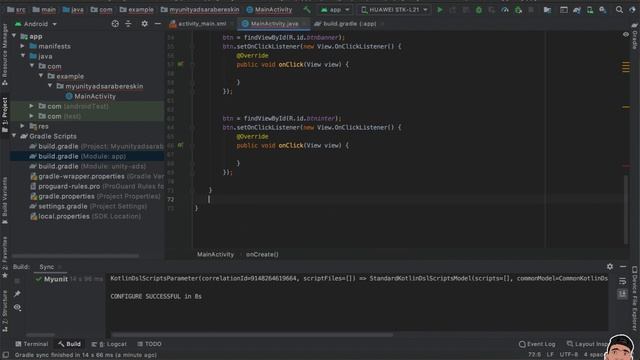Select Myunit sync result node
The height and width of the screenshot is (360, 640).
(x=69, y=279)
